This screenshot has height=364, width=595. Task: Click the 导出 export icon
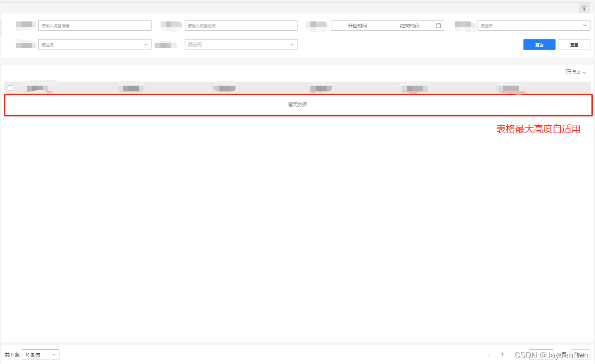pyautogui.click(x=568, y=72)
